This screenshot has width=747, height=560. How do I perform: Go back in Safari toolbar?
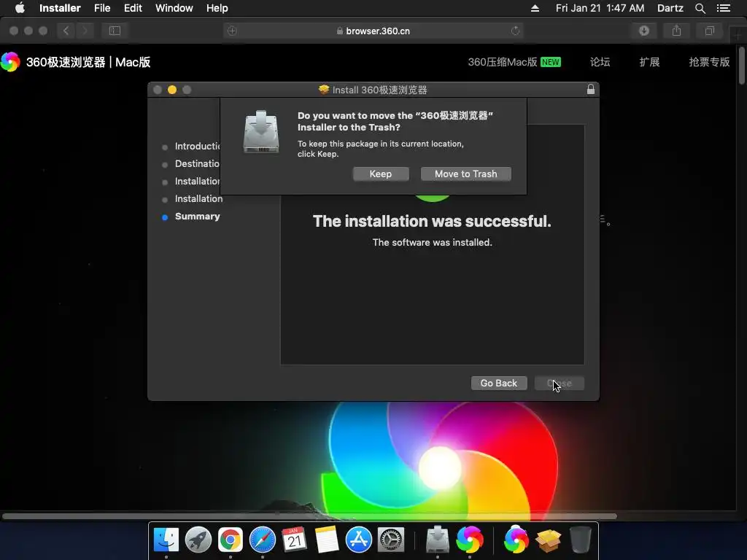click(66, 31)
